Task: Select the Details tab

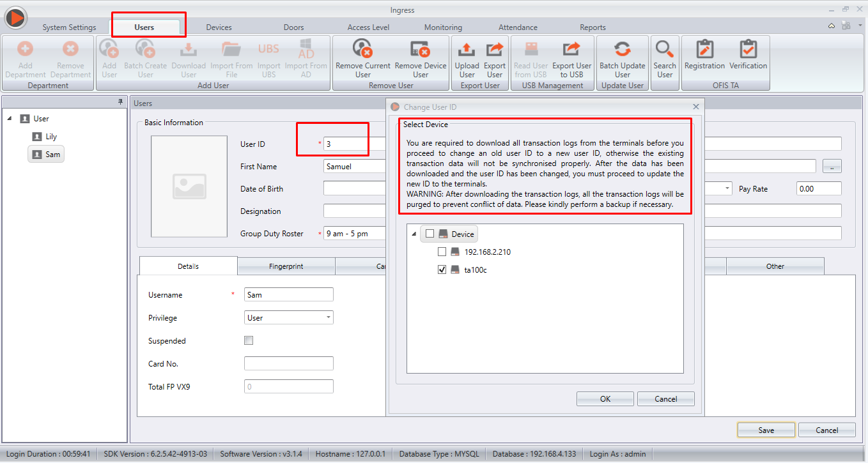Action: click(x=189, y=266)
